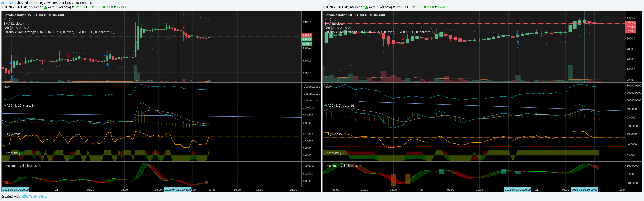This screenshot has width=644, height=201.
Task: Click green up-triangle in left BITFINEX:BTCUSD, 15 header
Action: (46, 7)
